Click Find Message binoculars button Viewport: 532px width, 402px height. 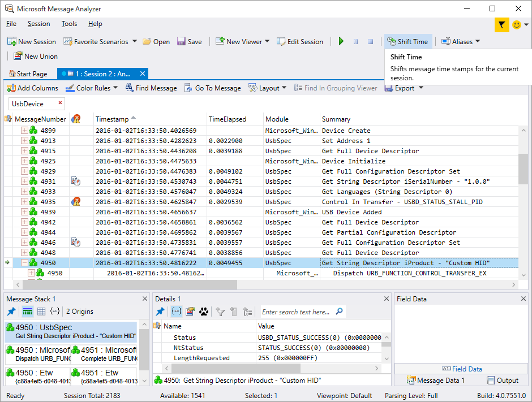click(x=151, y=88)
